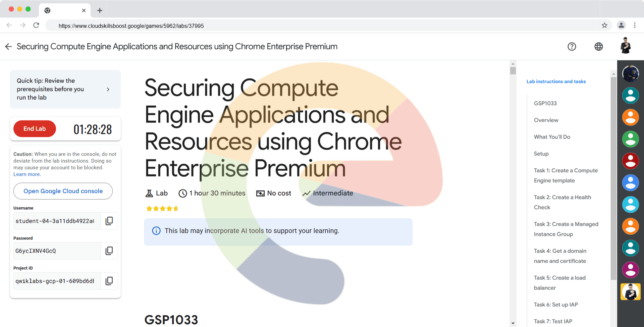Click the No cost label
The height and width of the screenshot is (327, 644).
coord(279,193)
